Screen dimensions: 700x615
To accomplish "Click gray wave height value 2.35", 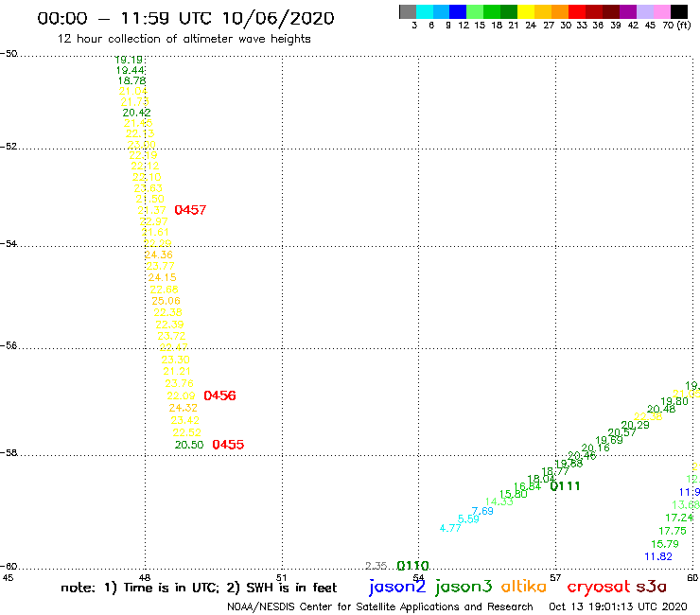I will pos(376,566).
